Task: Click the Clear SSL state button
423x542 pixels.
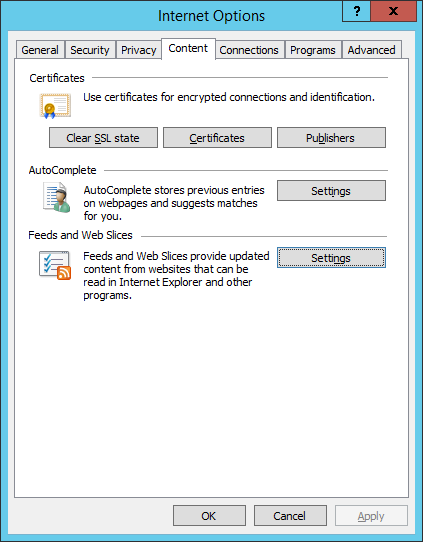Action: 103,138
